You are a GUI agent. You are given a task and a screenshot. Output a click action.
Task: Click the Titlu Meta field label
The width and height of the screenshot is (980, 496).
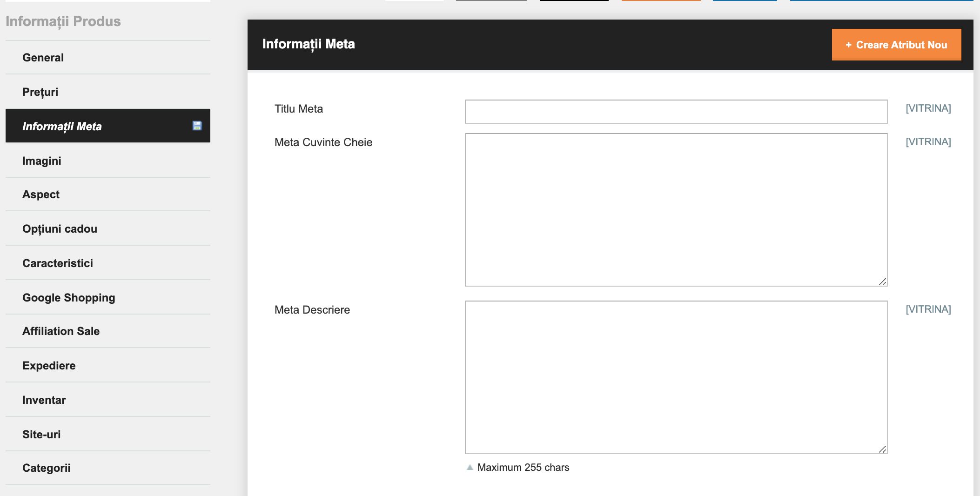299,109
